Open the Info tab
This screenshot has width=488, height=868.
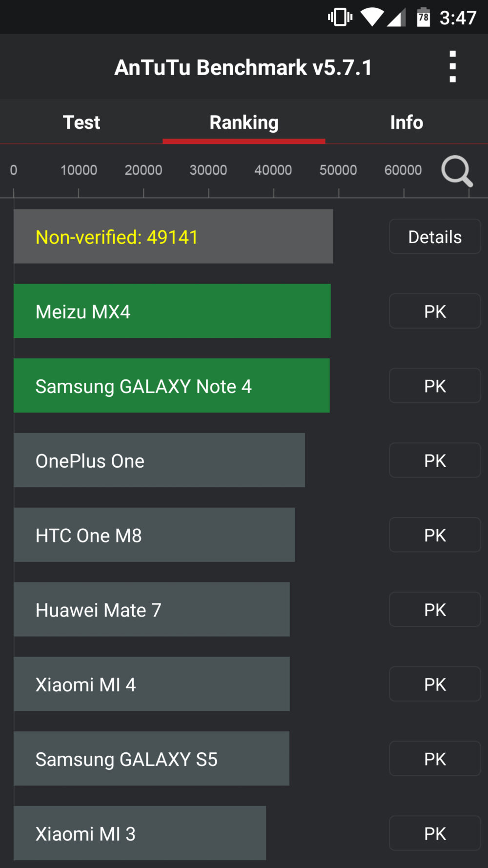[407, 122]
